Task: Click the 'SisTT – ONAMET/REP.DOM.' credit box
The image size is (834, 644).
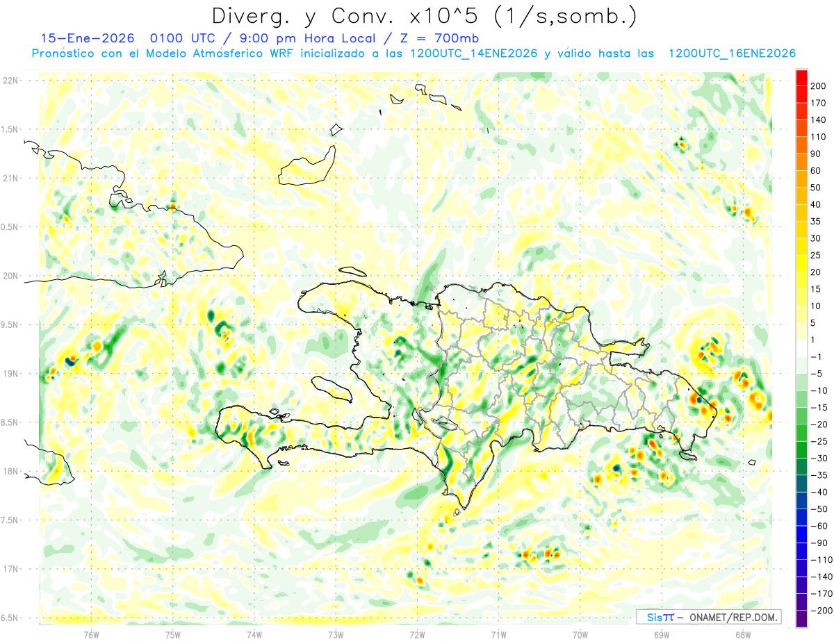Action: 708,617
